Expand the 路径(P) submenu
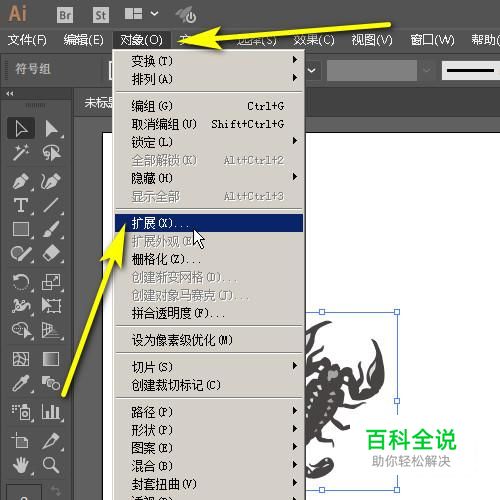Viewport: 500px width, 500px height. (x=209, y=412)
